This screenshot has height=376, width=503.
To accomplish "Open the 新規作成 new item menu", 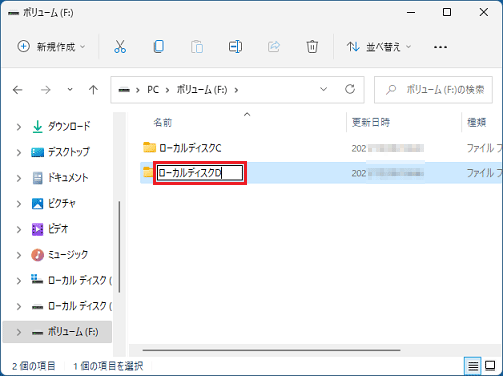I will click(51, 47).
